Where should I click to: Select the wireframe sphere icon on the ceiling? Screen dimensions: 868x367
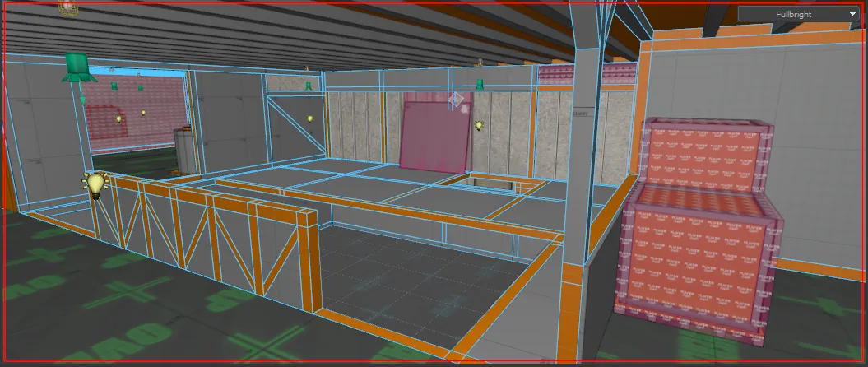coord(67,7)
